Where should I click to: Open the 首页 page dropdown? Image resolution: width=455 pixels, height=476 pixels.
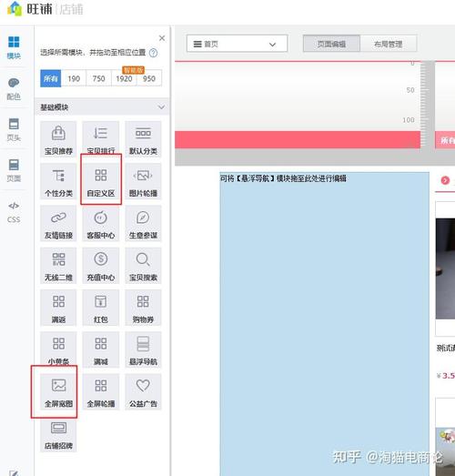point(237,44)
